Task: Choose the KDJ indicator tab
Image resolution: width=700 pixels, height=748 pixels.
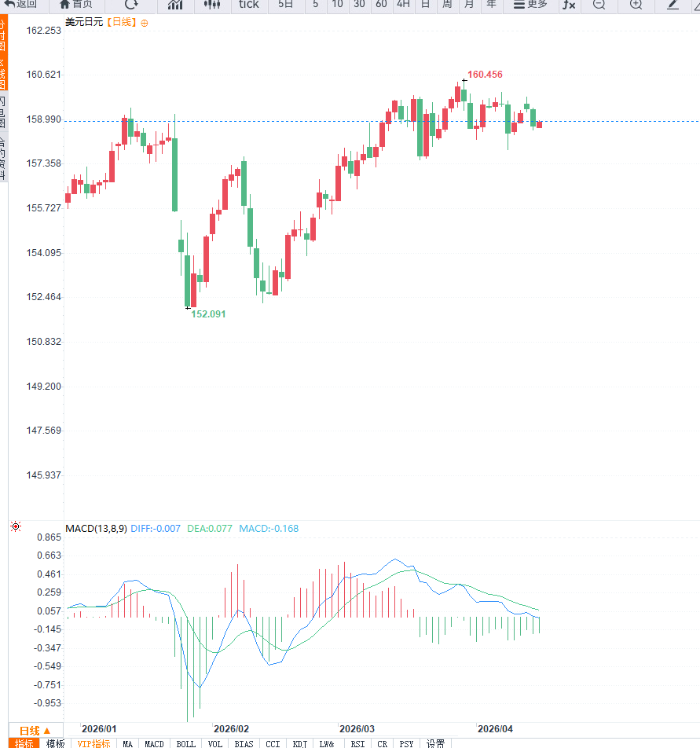Action: click(300, 743)
